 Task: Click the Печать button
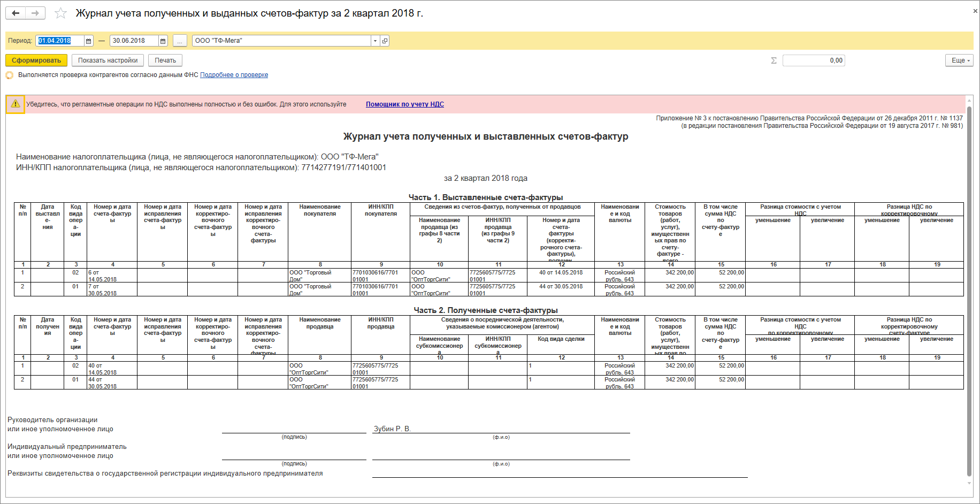point(165,60)
